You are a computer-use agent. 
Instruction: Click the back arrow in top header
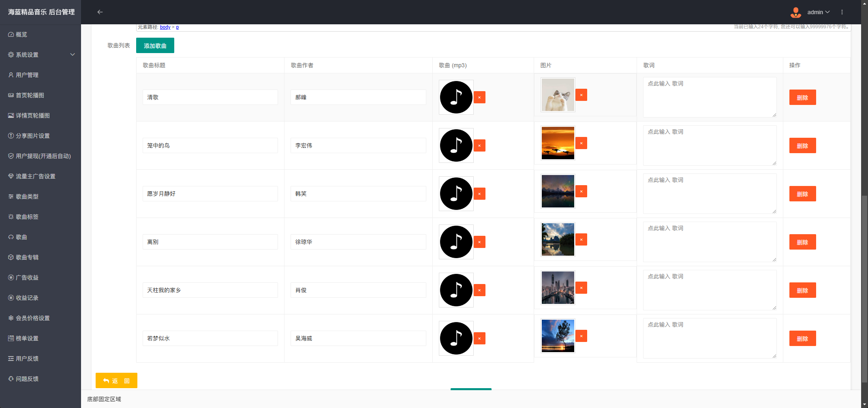(100, 12)
